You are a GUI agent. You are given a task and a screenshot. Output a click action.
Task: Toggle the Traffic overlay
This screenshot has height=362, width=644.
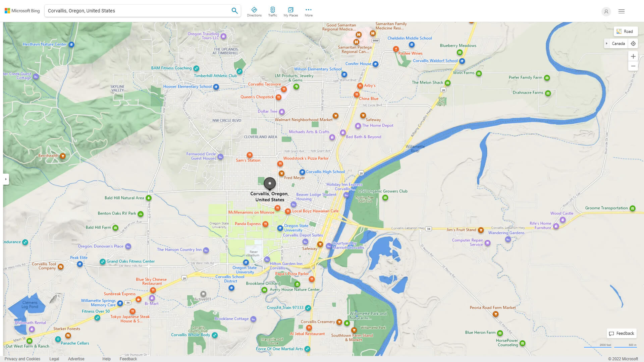coord(273,11)
